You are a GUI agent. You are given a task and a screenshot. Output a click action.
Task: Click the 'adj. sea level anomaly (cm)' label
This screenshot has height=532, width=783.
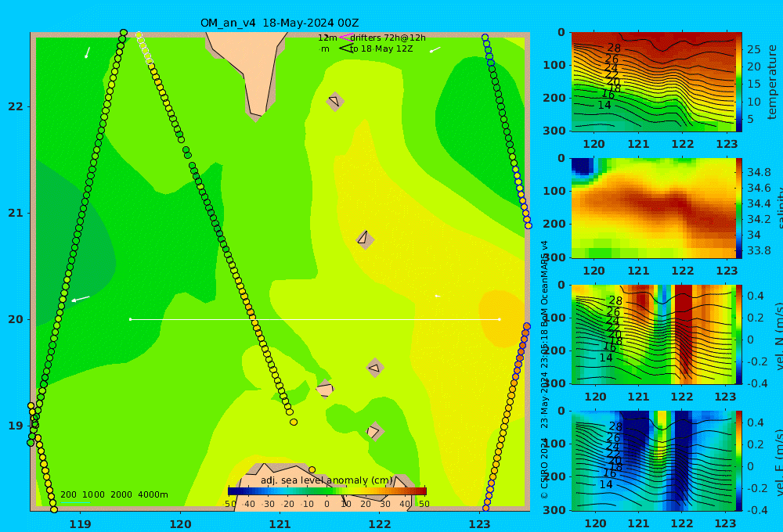coord(327,480)
